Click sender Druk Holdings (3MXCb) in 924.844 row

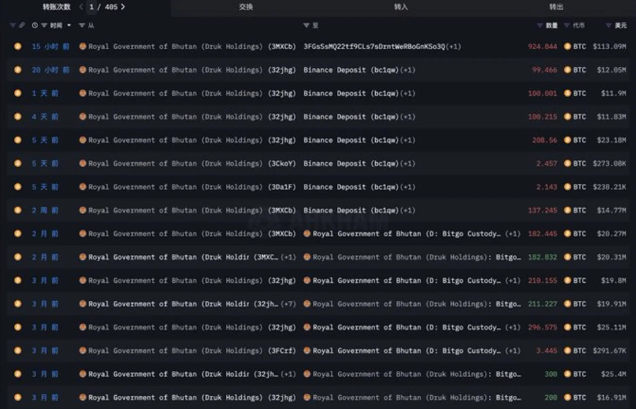click(x=192, y=47)
